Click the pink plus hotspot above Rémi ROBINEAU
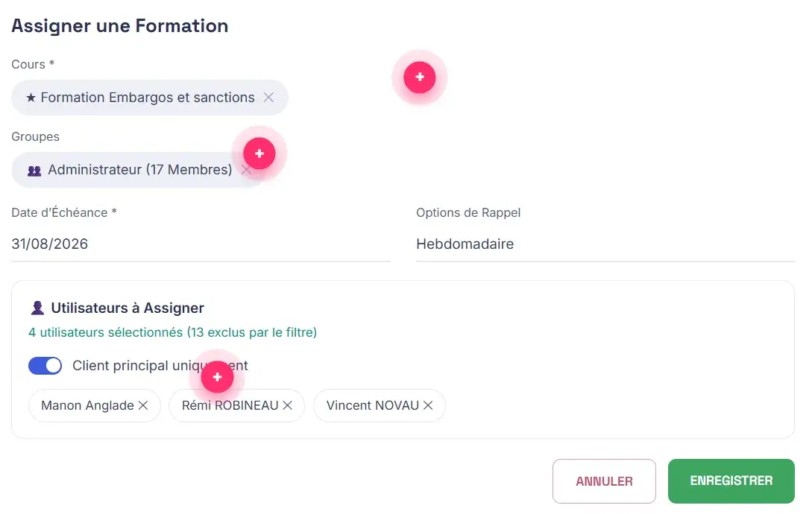 pos(217,377)
